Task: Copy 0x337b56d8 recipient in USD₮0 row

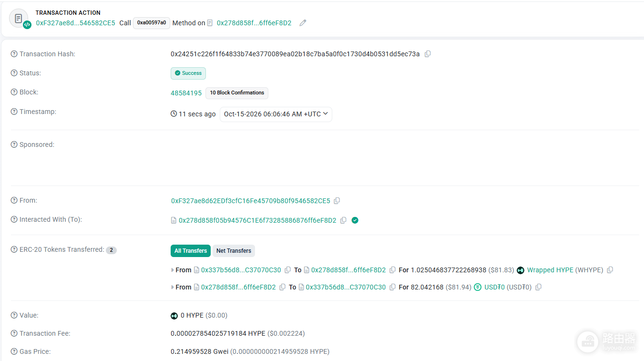Action: [392, 287]
